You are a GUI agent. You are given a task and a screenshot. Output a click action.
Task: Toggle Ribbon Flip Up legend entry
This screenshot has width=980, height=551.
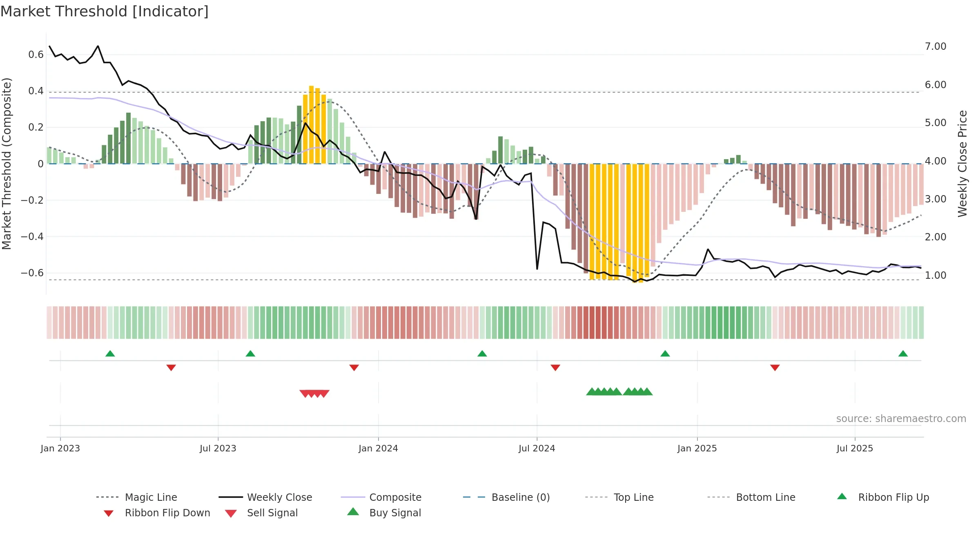(883, 497)
